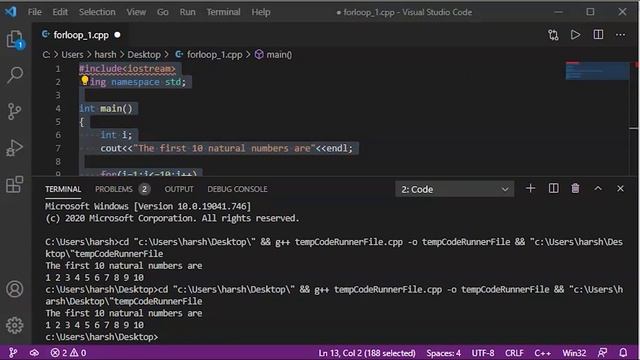Open the Run and Debug view

click(x=15, y=148)
